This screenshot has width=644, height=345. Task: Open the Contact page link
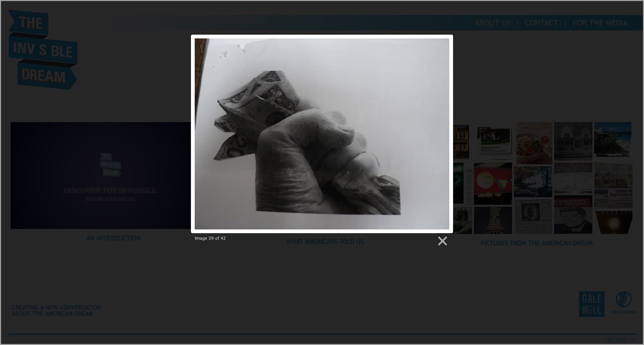(x=541, y=23)
